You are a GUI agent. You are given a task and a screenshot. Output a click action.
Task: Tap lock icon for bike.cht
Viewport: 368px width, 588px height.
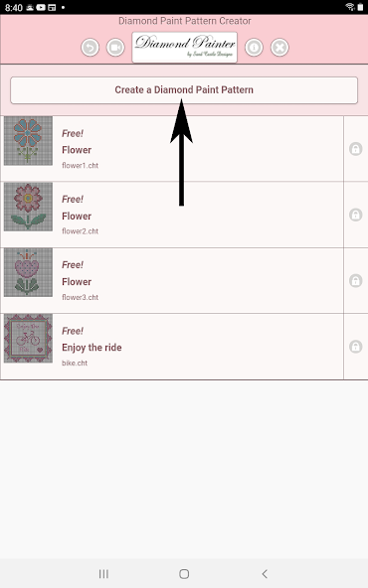pos(356,347)
